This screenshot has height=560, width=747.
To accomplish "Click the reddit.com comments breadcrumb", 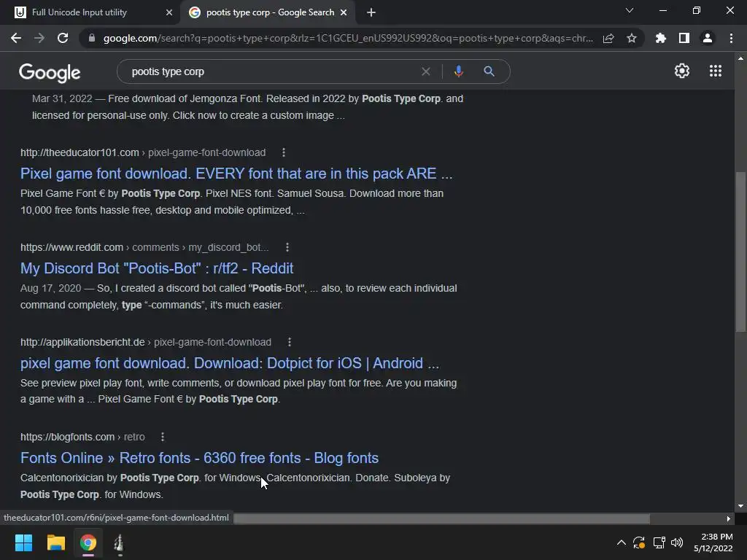I will (x=144, y=247).
